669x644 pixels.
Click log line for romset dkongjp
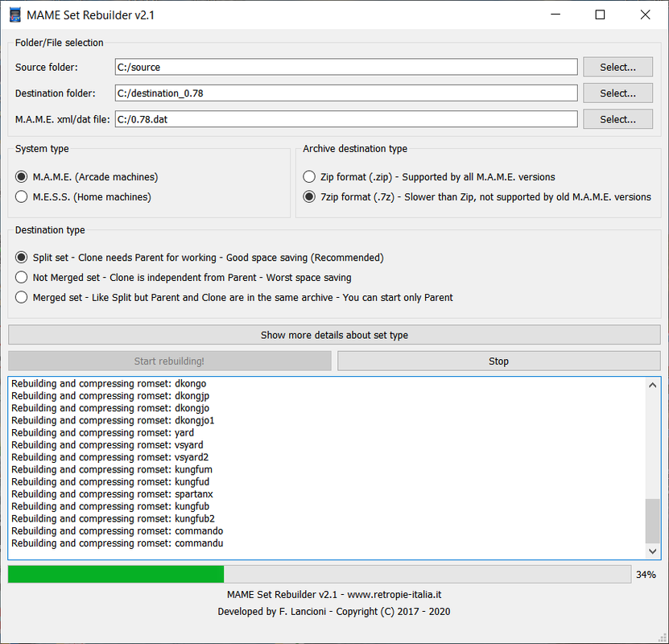[x=110, y=396]
